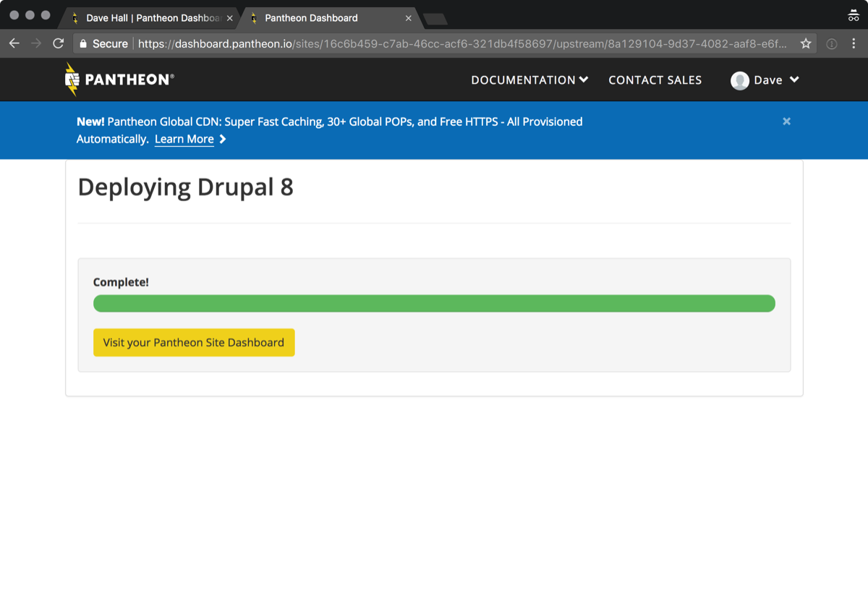
Task: Close the active Pantheon Dashboard tab
Action: (x=409, y=18)
